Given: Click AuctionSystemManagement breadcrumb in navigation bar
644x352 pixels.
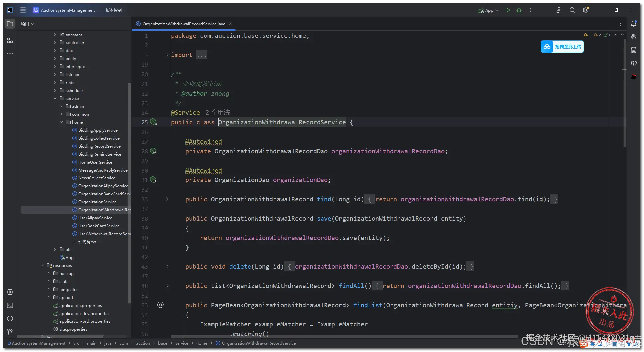Looking at the screenshot, I should [x=38, y=343].
